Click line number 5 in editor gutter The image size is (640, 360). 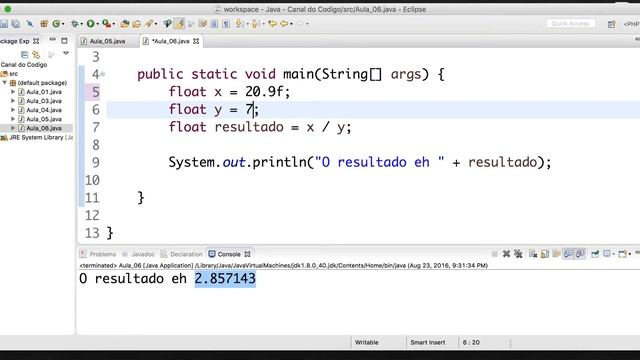coord(95,92)
